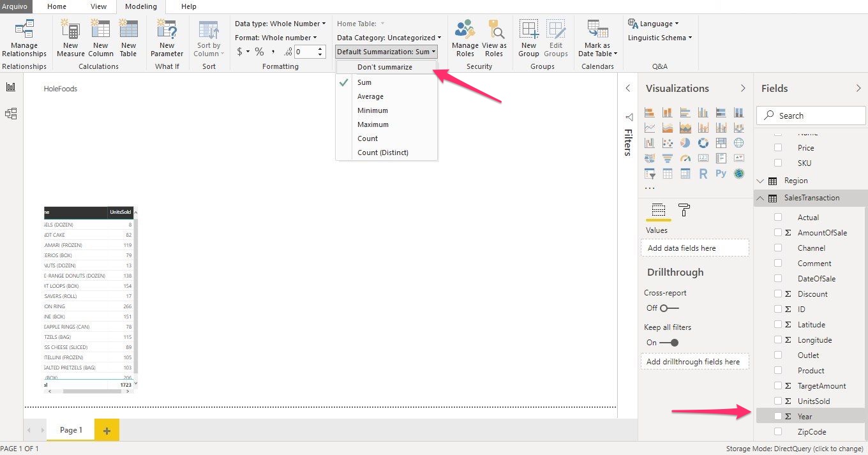Create a New Table from ribbon

pyautogui.click(x=128, y=38)
